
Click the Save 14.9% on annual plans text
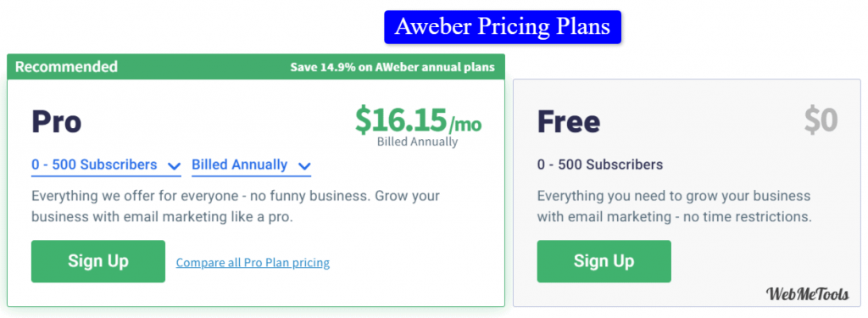[392, 68]
